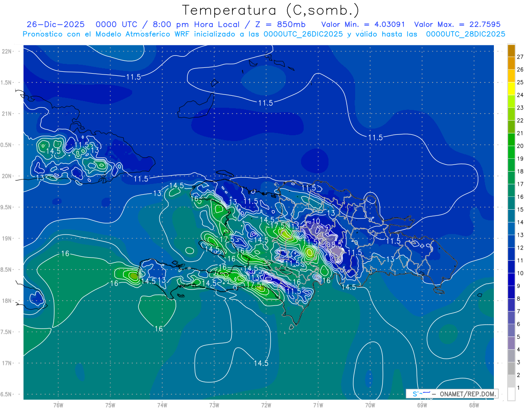Click the 'Valor Max. = 22.7595' readout

[457, 24]
